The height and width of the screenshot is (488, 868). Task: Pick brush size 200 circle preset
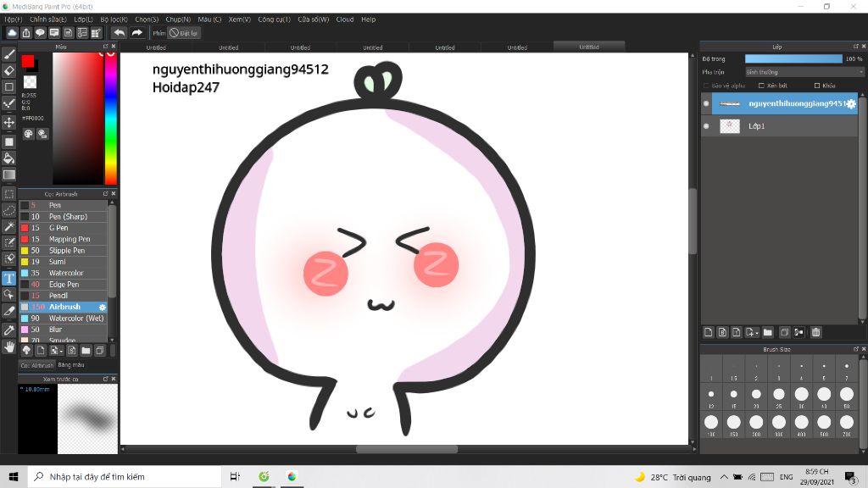pos(756,422)
